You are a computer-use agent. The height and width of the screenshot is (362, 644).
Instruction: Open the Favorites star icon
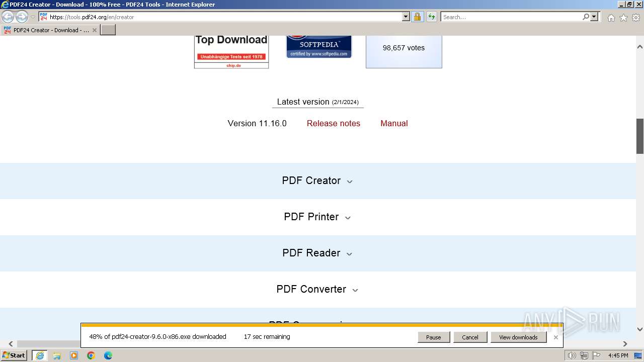click(x=623, y=18)
